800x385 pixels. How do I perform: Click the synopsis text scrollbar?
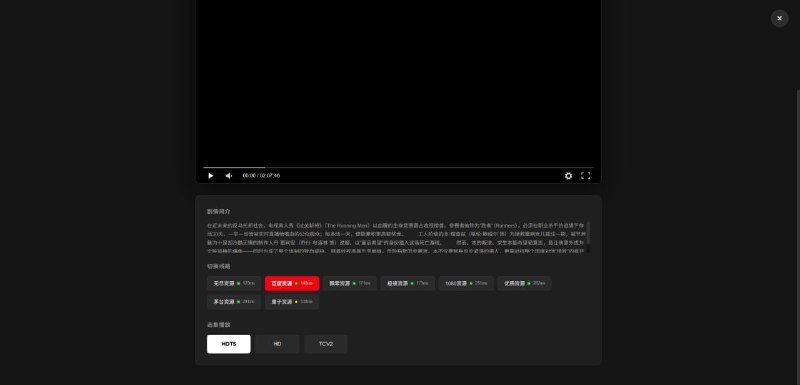pyautogui.click(x=588, y=233)
